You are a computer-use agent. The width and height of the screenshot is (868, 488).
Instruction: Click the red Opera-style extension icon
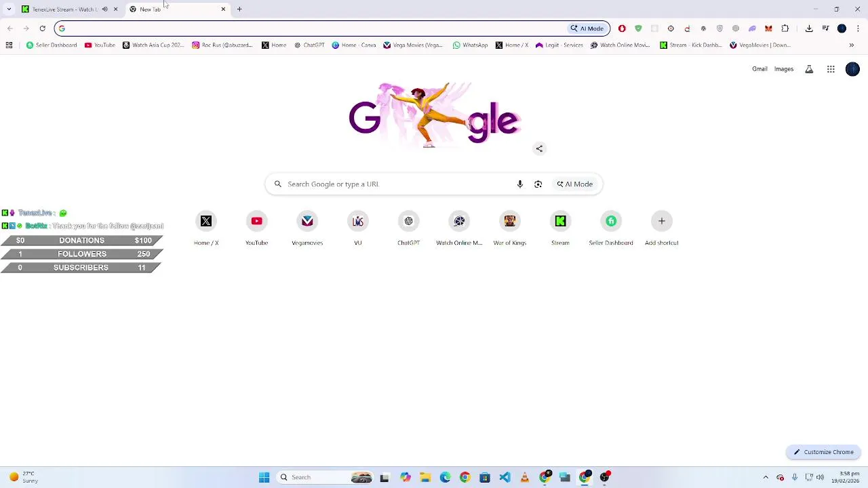click(622, 28)
